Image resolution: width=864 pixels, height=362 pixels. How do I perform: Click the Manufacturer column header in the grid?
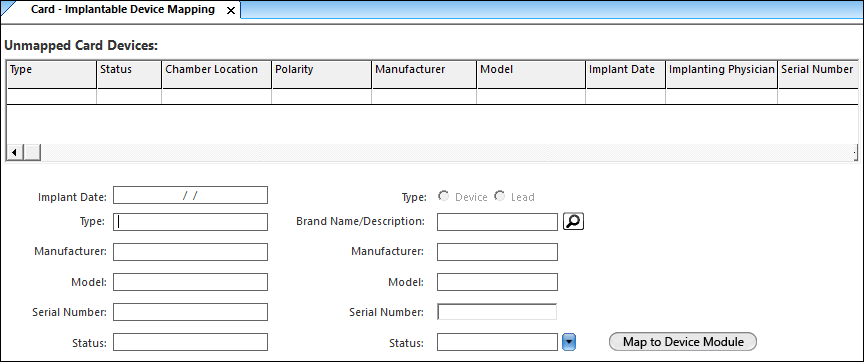424,74
